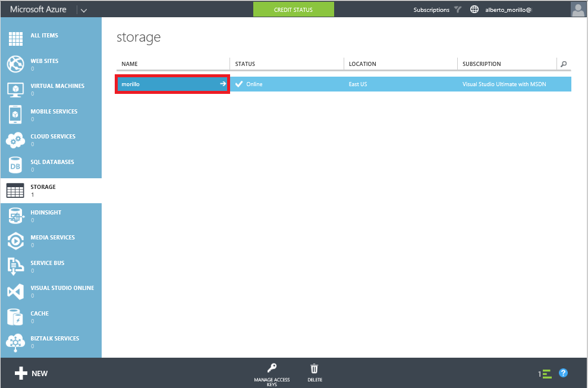Filter subscriptions using the funnel icon
The height and width of the screenshot is (388, 588).
coord(458,10)
